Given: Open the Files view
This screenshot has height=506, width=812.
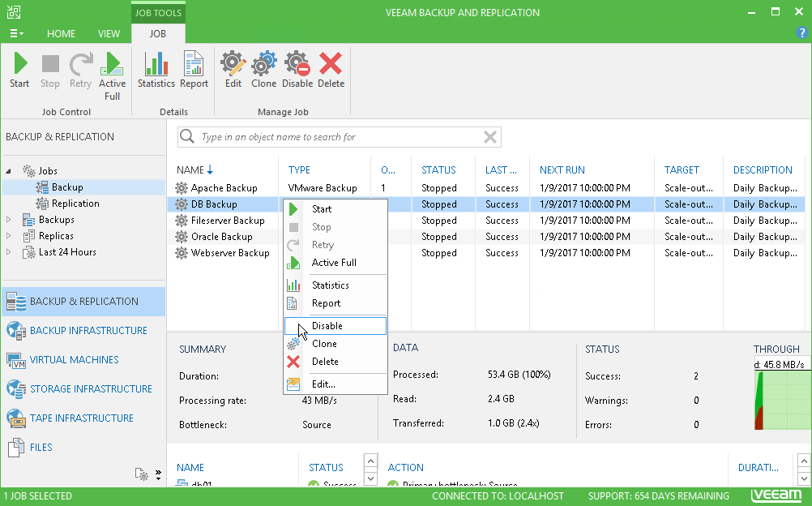Looking at the screenshot, I should (x=83, y=447).
